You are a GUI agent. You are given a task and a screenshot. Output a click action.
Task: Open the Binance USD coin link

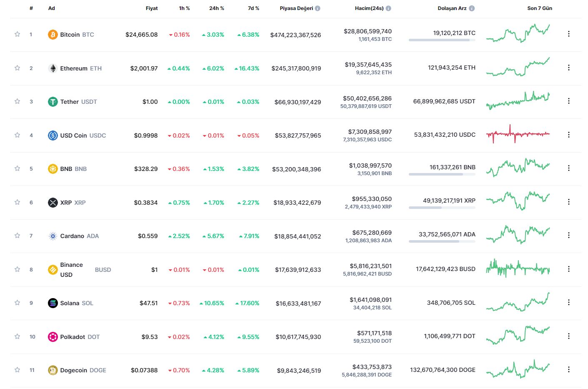[x=71, y=269]
